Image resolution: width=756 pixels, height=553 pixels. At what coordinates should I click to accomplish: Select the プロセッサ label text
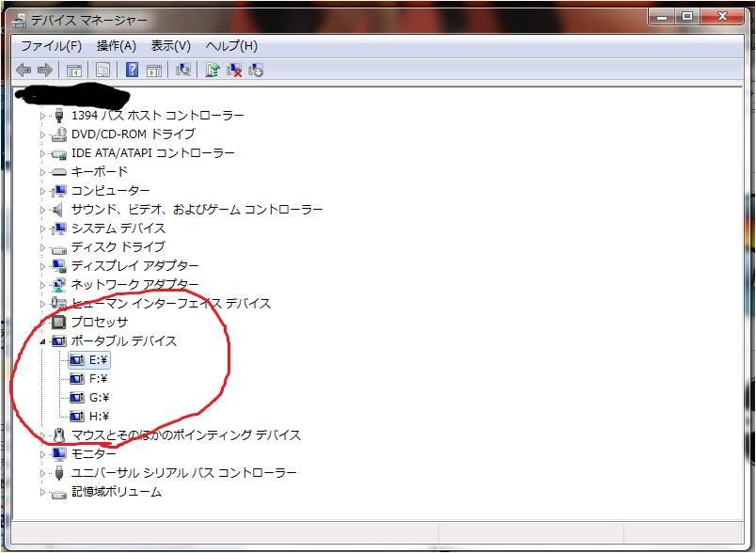pos(100,322)
